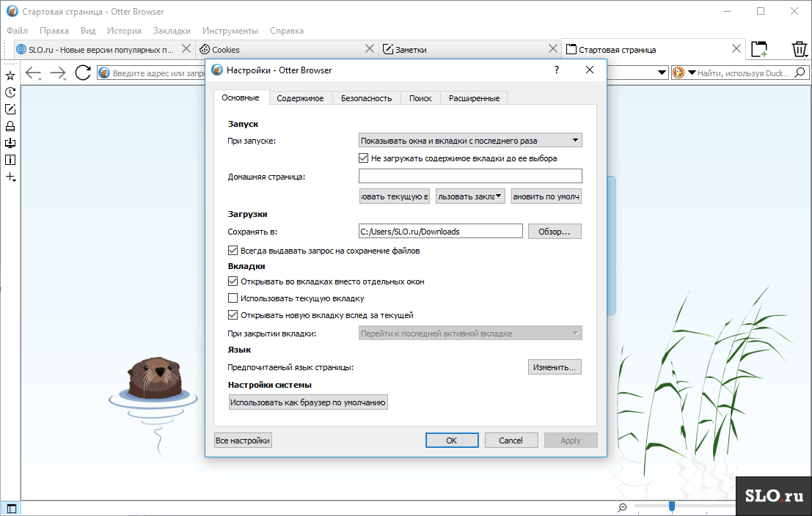Click the help question mark in settings dialog

tap(557, 70)
